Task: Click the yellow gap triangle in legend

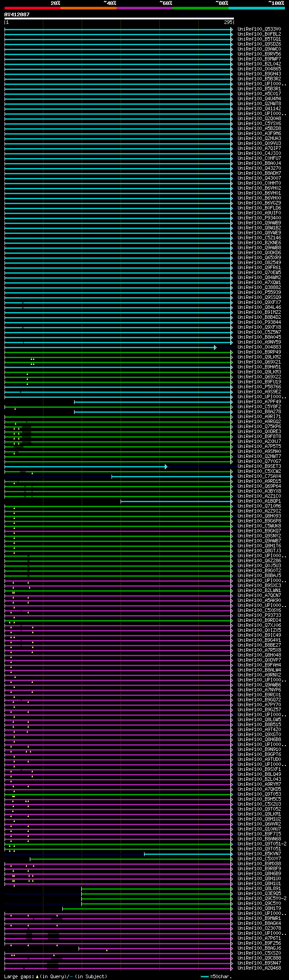Action: point(37,976)
